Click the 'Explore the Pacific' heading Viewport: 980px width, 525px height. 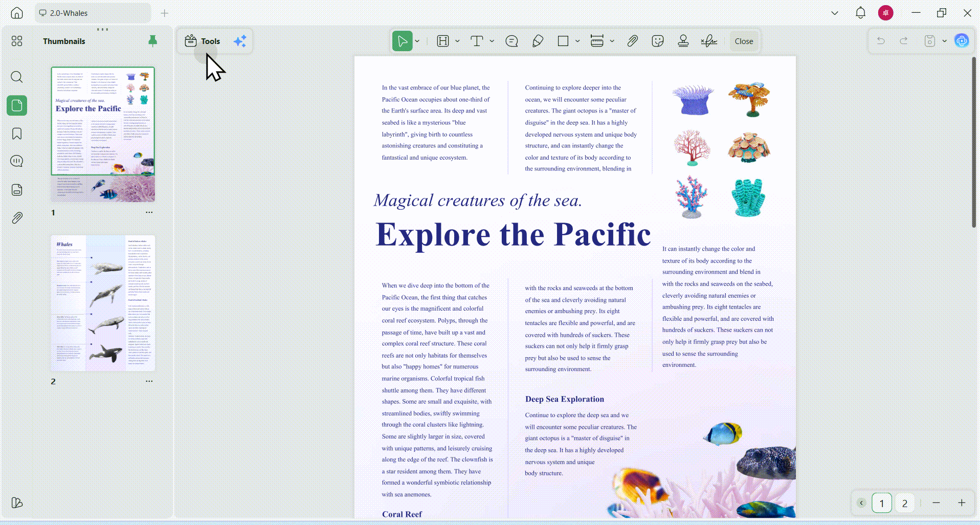click(513, 235)
